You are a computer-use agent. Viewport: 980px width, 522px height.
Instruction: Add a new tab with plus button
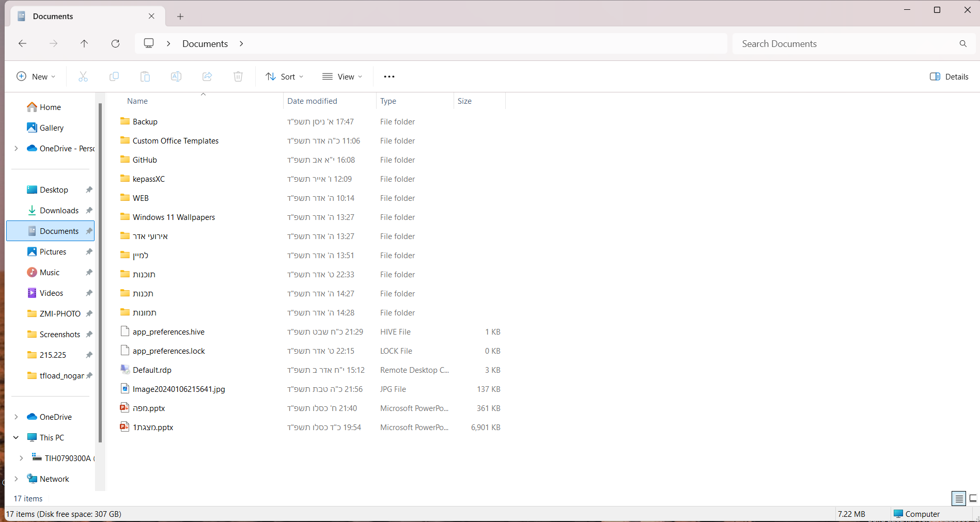click(180, 17)
